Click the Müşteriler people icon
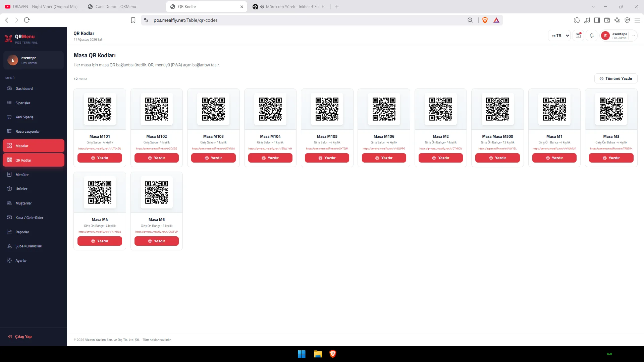 pos(9,203)
